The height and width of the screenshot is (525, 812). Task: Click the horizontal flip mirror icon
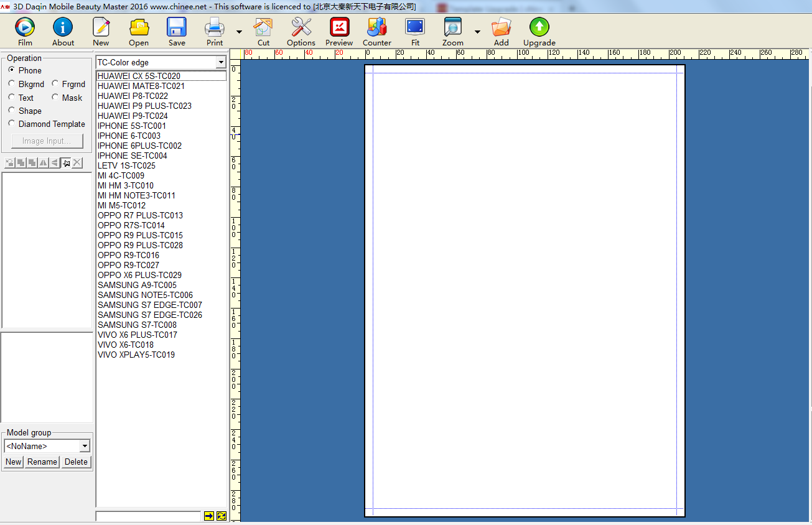coord(44,163)
